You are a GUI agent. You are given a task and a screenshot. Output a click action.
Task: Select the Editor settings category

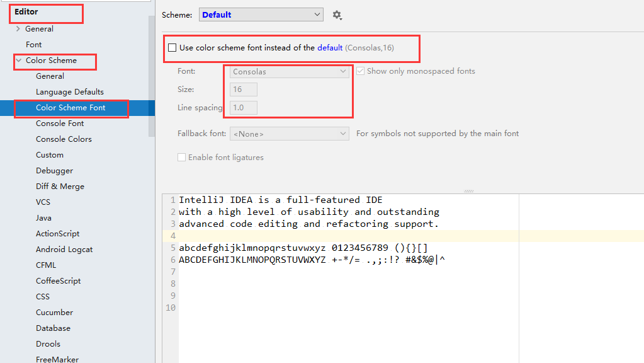[26, 12]
